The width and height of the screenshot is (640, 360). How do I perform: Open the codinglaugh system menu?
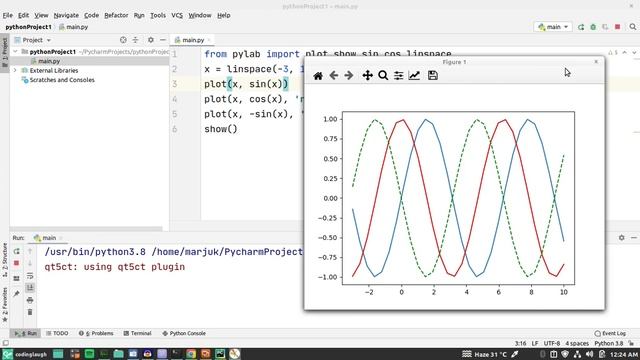pyautogui.click(x=25, y=354)
